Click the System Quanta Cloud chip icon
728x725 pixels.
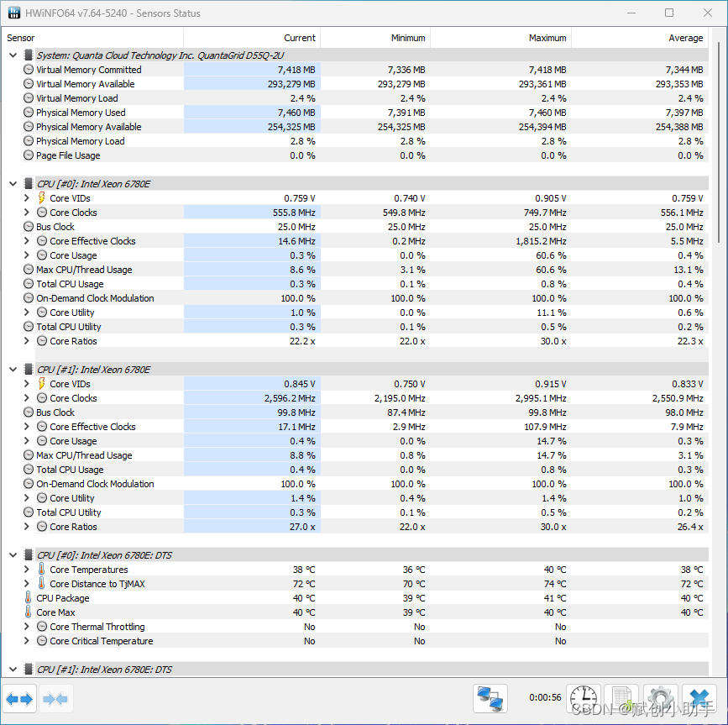(29, 55)
